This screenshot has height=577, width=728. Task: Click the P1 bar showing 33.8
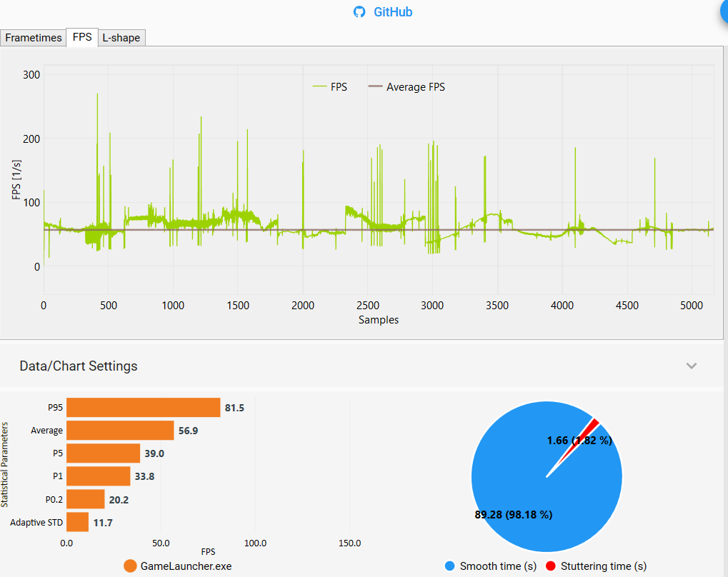(99, 476)
